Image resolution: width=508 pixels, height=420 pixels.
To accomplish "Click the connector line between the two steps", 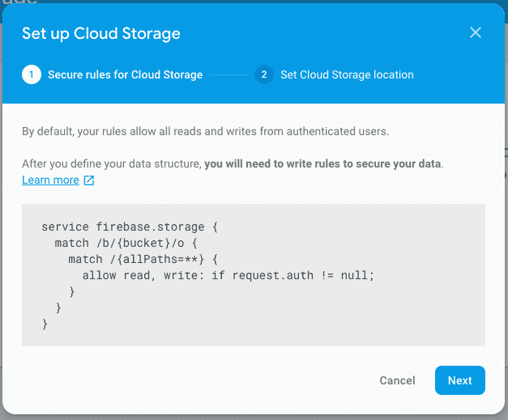I will pos(228,75).
